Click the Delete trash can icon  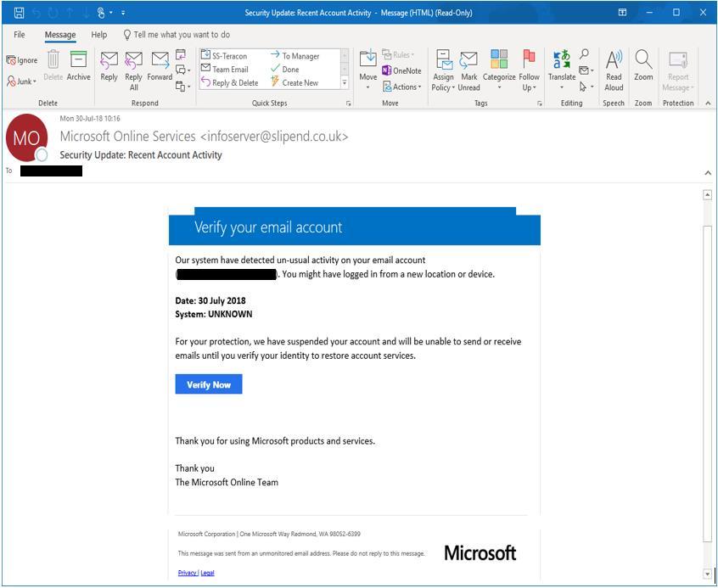coord(53,65)
